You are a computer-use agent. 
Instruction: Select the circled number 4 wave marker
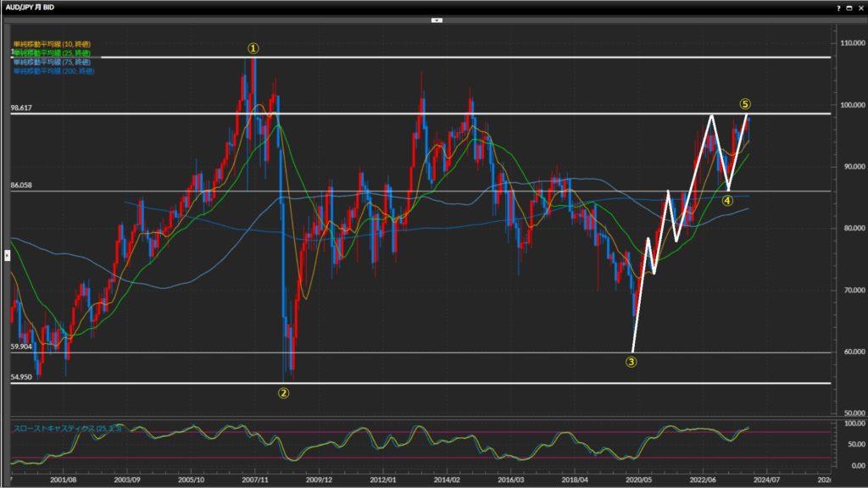(x=727, y=201)
